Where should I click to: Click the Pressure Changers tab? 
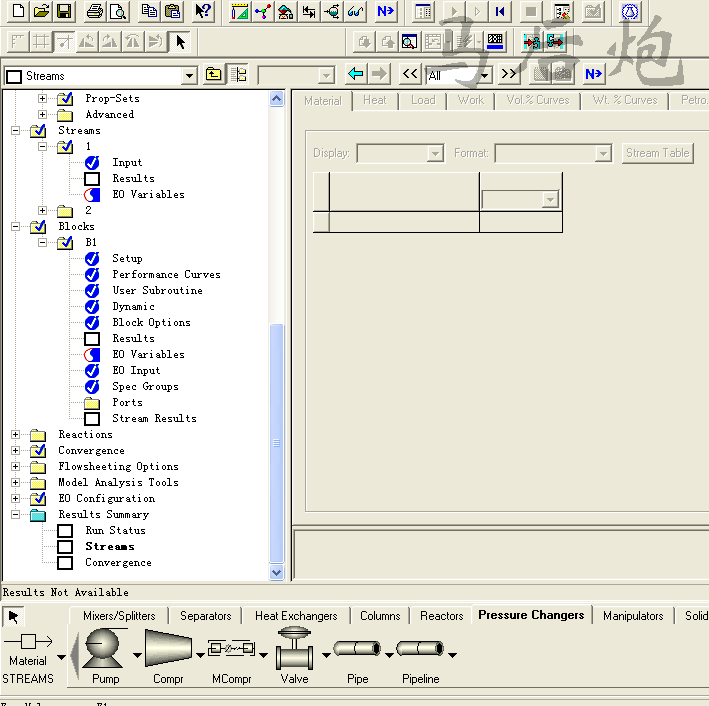click(531, 615)
